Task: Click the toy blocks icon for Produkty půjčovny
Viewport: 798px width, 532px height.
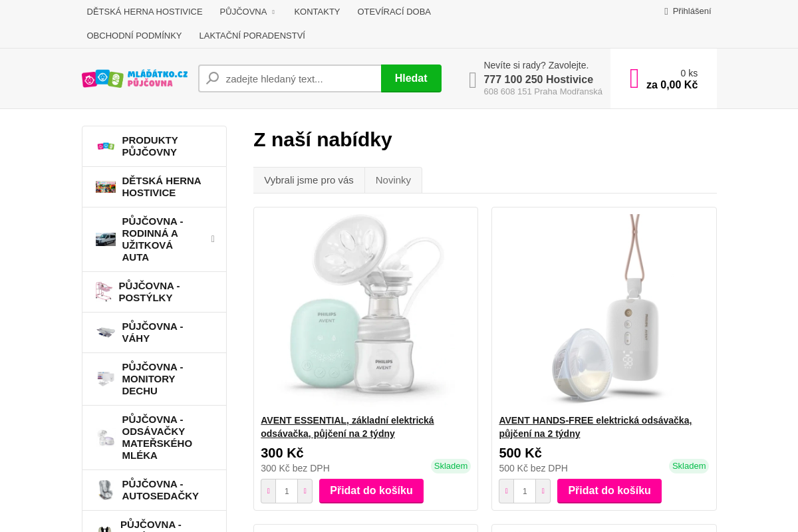Action: tap(105, 146)
